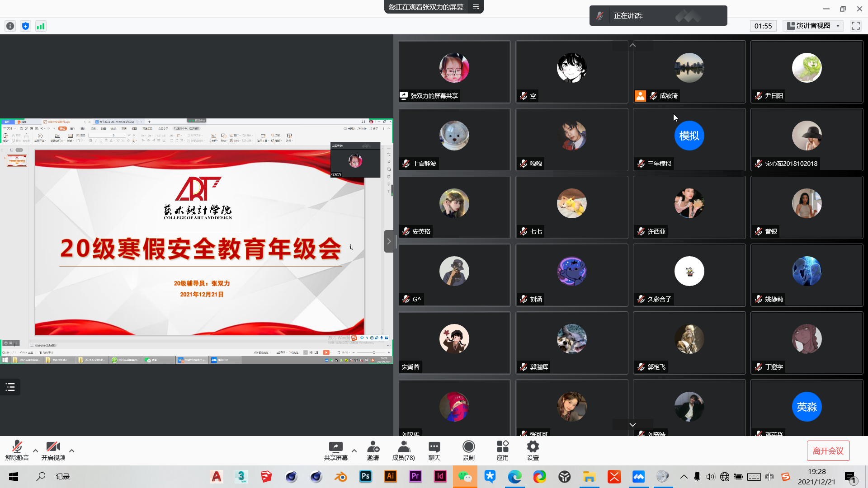Expand audio options arrow next to mute
Image resolution: width=868 pixels, height=488 pixels.
tap(35, 450)
